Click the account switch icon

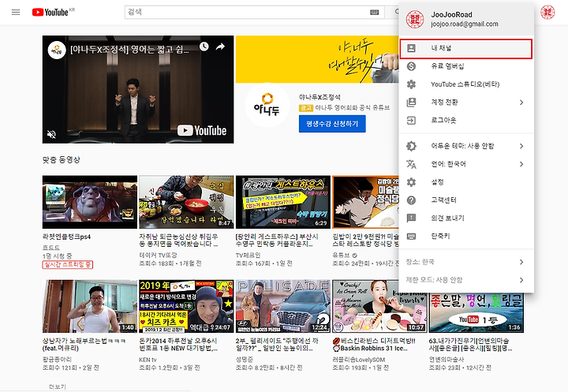point(411,103)
